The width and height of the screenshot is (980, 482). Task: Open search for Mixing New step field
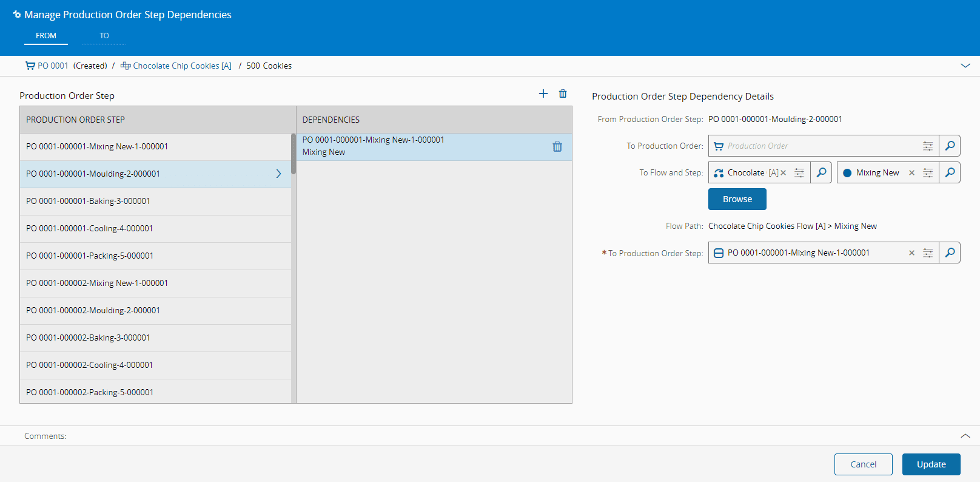click(x=950, y=172)
